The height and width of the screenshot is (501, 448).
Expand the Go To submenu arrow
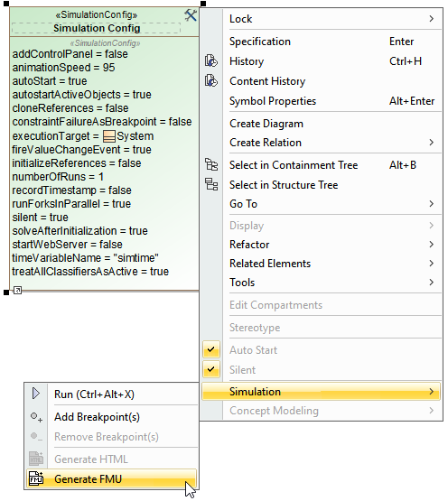coord(432,203)
